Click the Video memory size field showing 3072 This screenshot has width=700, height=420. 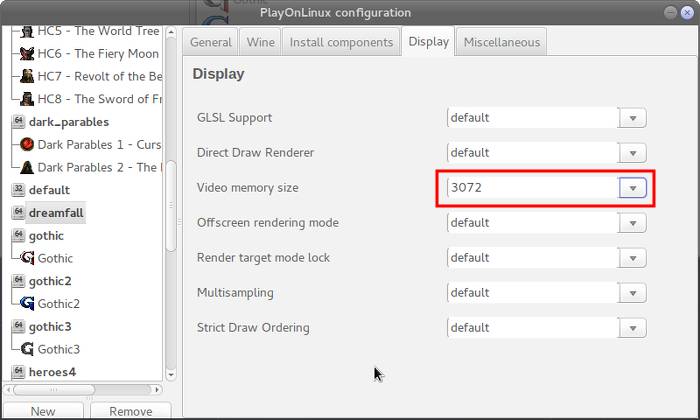point(533,188)
